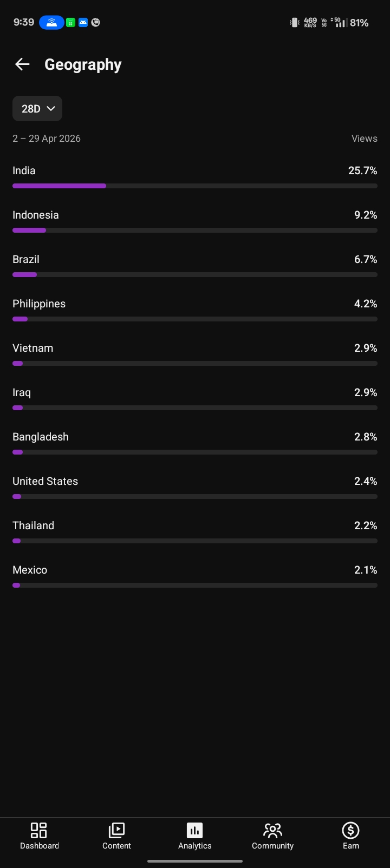Tap the battery 81% indicator
This screenshot has width=390, height=868.
[359, 23]
